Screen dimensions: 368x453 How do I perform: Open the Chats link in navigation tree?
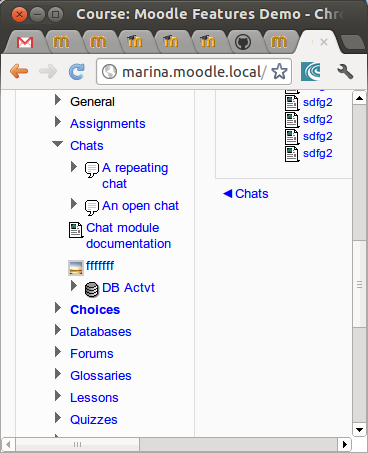pos(87,146)
